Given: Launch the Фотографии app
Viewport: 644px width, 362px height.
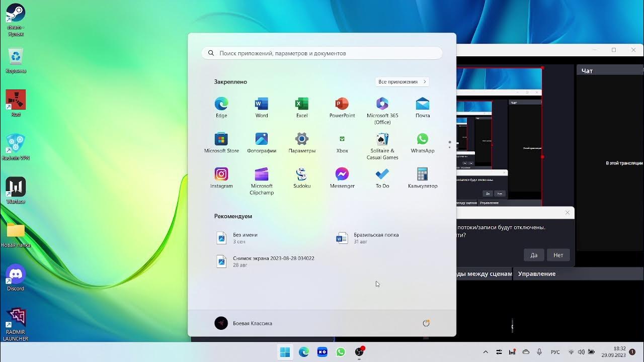Looking at the screenshot, I should tap(262, 143).
